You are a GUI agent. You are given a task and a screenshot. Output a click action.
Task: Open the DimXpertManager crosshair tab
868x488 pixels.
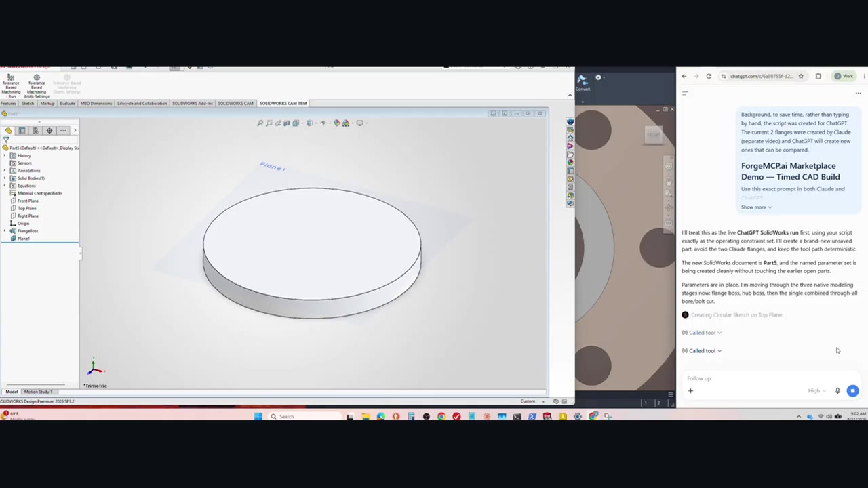49,130
